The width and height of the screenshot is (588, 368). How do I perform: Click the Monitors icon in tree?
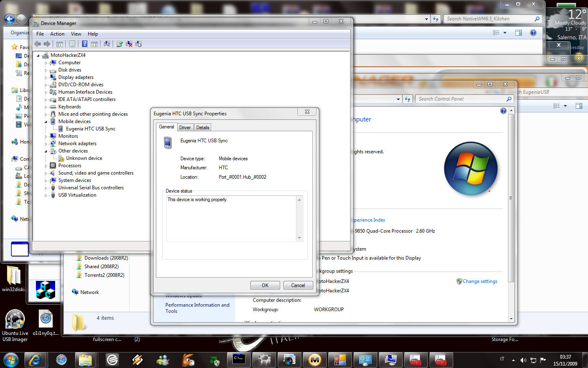click(x=53, y=136)
